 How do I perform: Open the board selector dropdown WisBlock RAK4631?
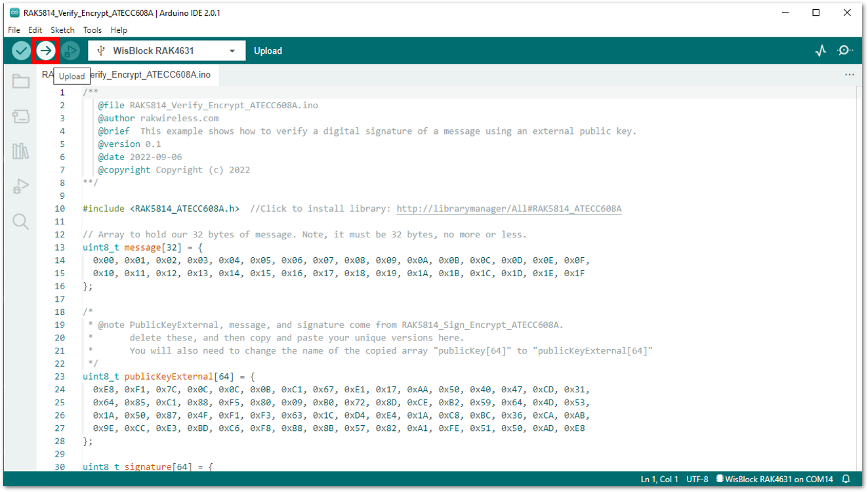point(167,51)
